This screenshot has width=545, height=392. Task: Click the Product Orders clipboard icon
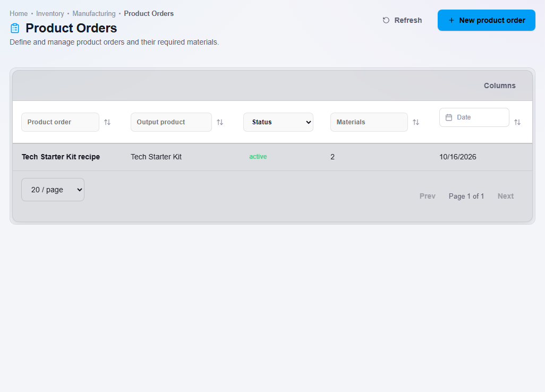(15, 28)
